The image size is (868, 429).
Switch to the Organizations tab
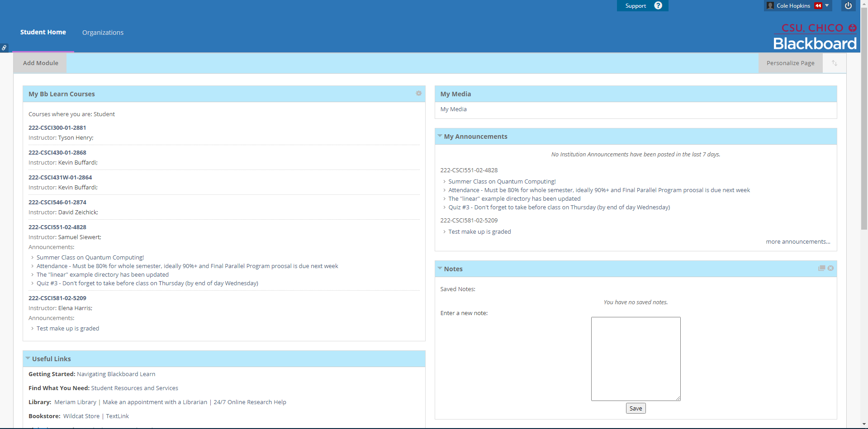pos(103,32)
